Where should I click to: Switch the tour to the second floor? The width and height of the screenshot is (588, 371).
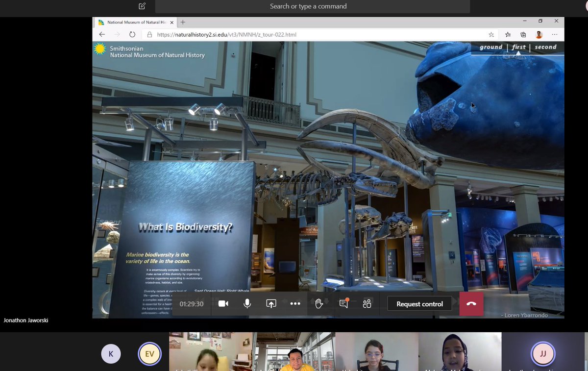click(545, 47)
